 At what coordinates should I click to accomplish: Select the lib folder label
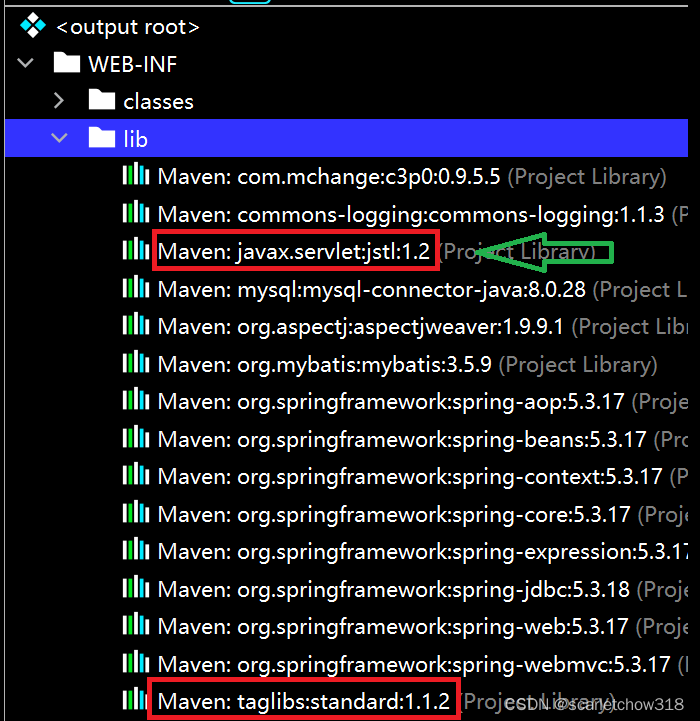click(x=135, y=139)
